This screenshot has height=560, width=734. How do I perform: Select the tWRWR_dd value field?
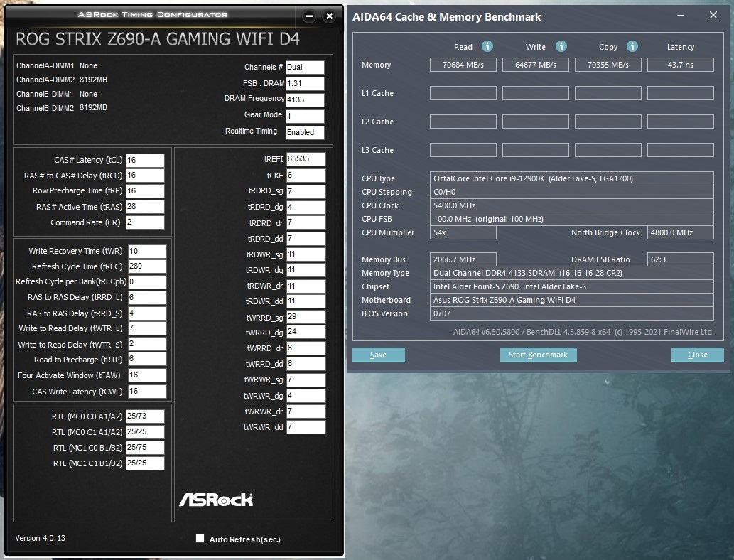[306, 426]
